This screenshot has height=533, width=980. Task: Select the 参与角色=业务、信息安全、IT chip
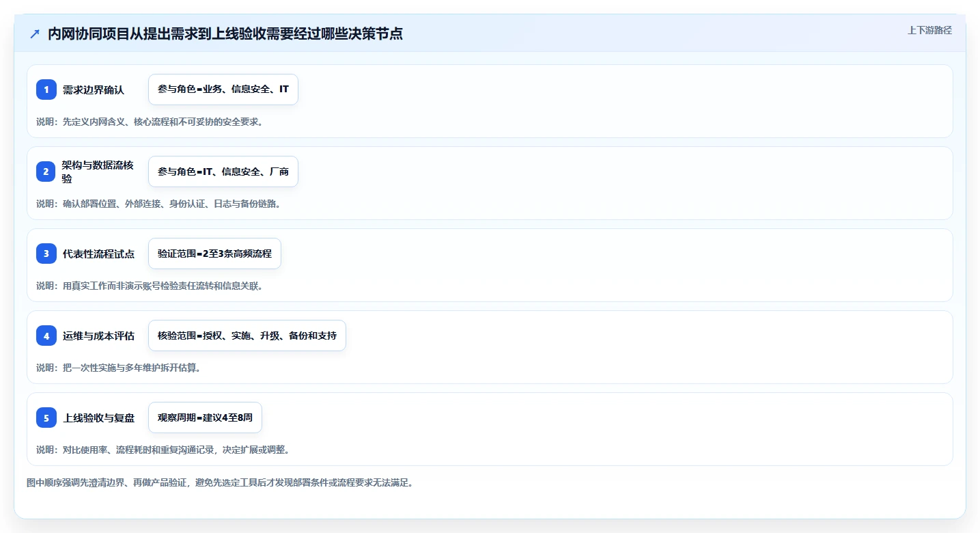click(223, 90)
